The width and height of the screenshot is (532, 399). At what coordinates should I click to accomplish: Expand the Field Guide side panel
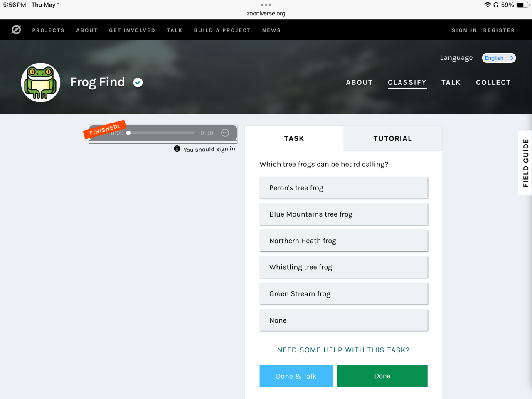[525, 163]
